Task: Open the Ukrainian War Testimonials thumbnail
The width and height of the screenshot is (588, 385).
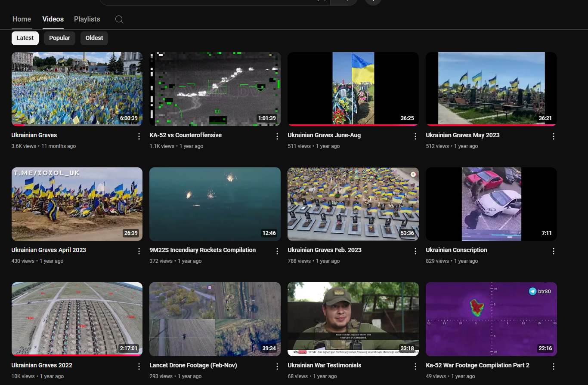Action: (x=353, y=319)
